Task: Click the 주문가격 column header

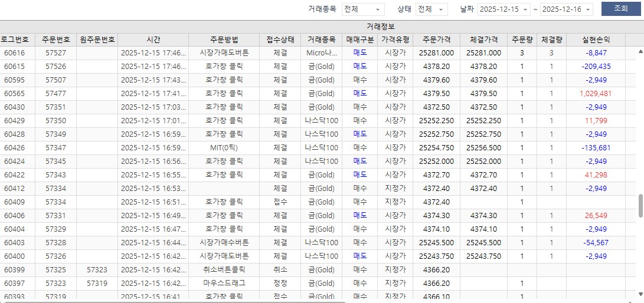Action: tap(437, 39)
